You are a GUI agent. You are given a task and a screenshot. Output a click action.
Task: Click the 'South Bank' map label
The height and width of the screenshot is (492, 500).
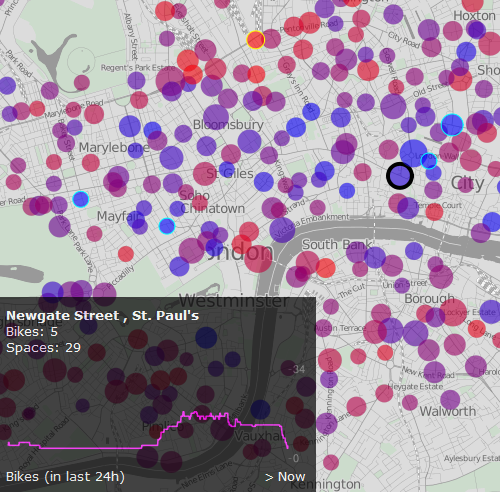point(337,245)
